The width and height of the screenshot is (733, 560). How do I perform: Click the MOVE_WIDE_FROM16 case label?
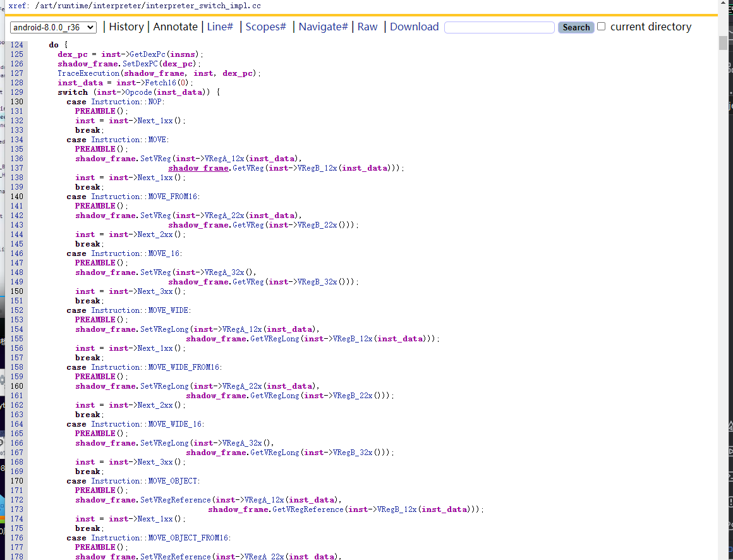[x=185, y=367]
